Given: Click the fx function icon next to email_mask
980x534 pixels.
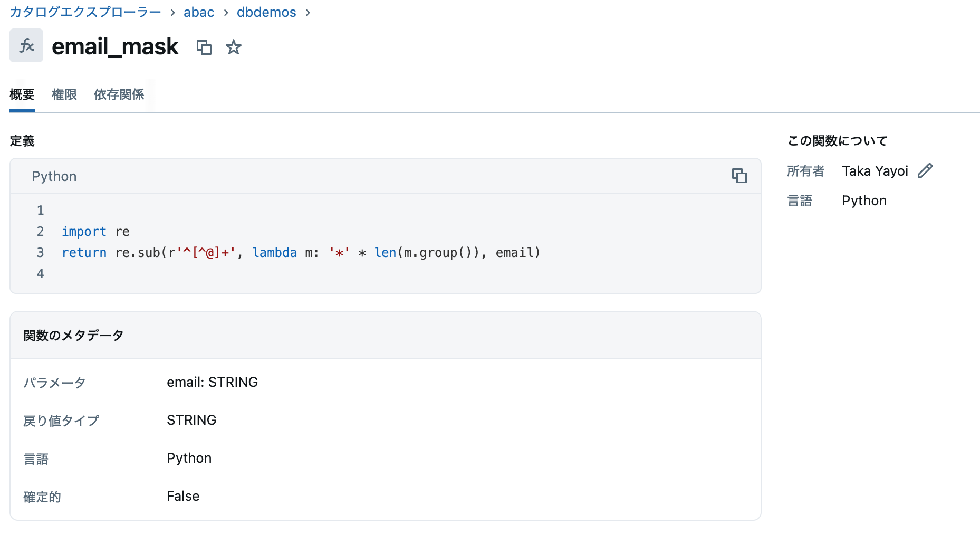Looking at the screenshot, I should click(x=26, y=45).
